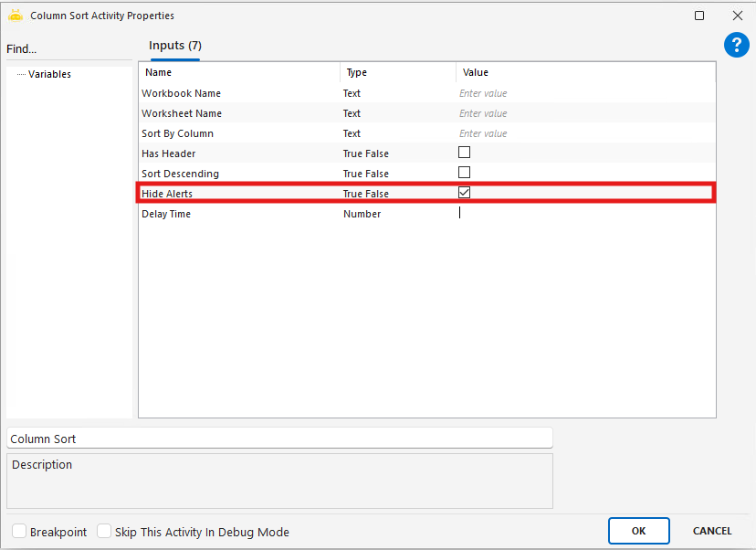This screenshot has width=756, height=550.
Task: Click the Workbook Name value field
Action: click(584, 93)
